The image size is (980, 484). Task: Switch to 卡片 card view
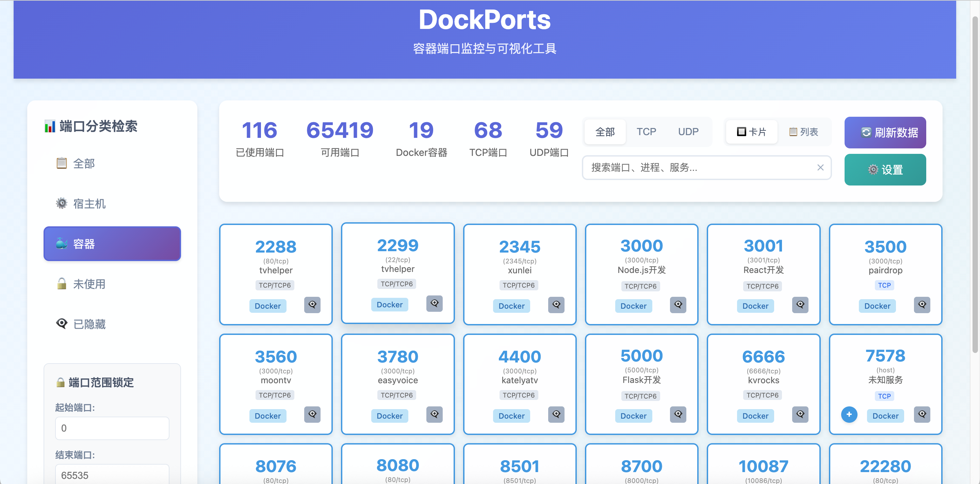click(751, 132)
